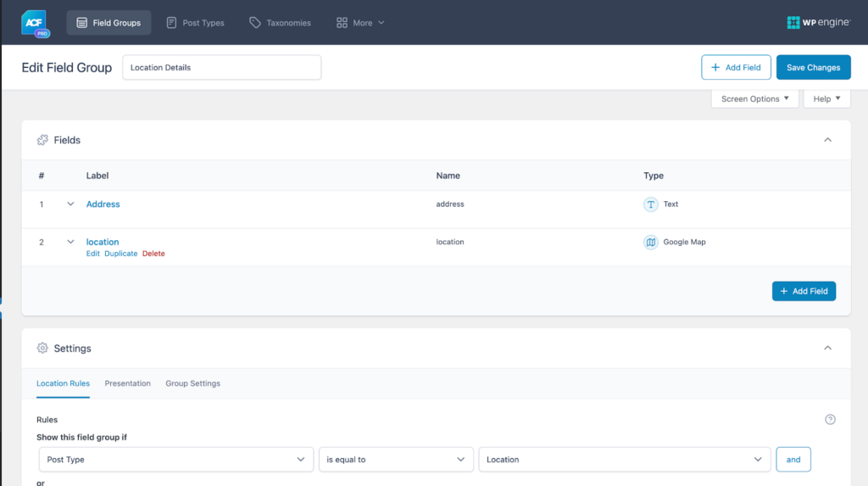Click the ACF PRO logo icon

(36, 23)
